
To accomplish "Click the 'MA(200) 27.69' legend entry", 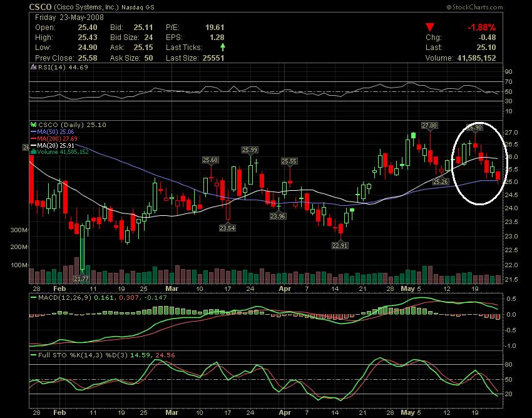I will [x=58, y=139].
